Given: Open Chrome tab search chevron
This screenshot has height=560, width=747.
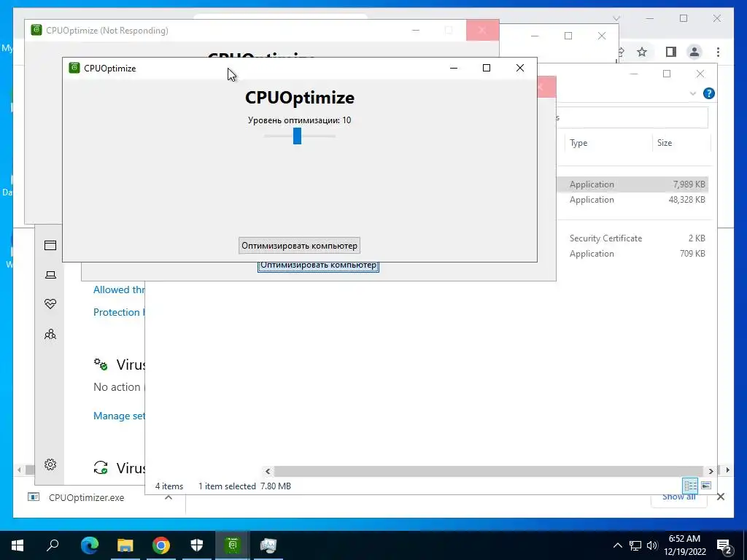Looking at the screenshot, I should 616,18.
